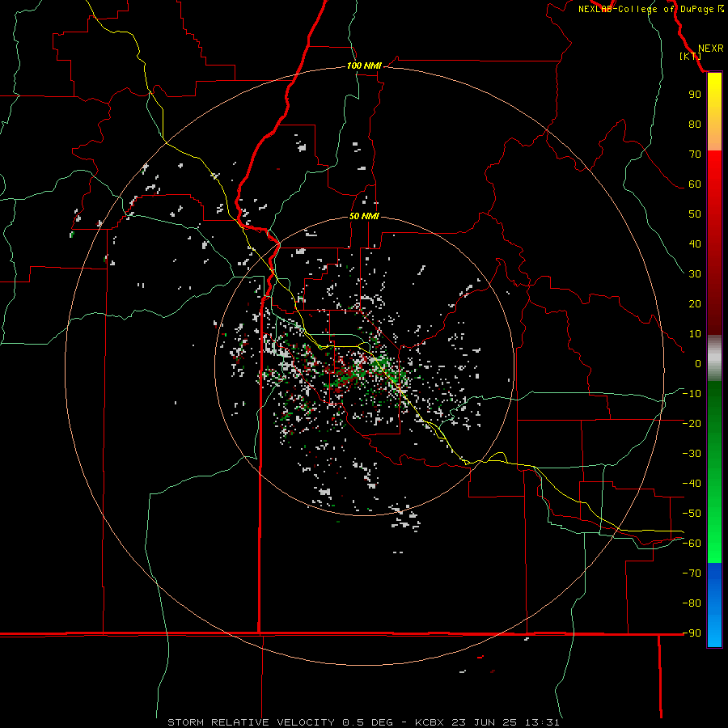The height and width of the screenshot is (728, 728).
Task: Click the "[KT]" units label
Action: (691, 56)
